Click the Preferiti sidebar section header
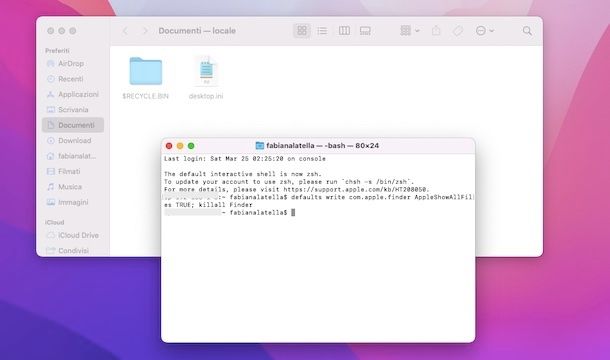The width and height of the screenshot is (610, 360). coord(57,51)
